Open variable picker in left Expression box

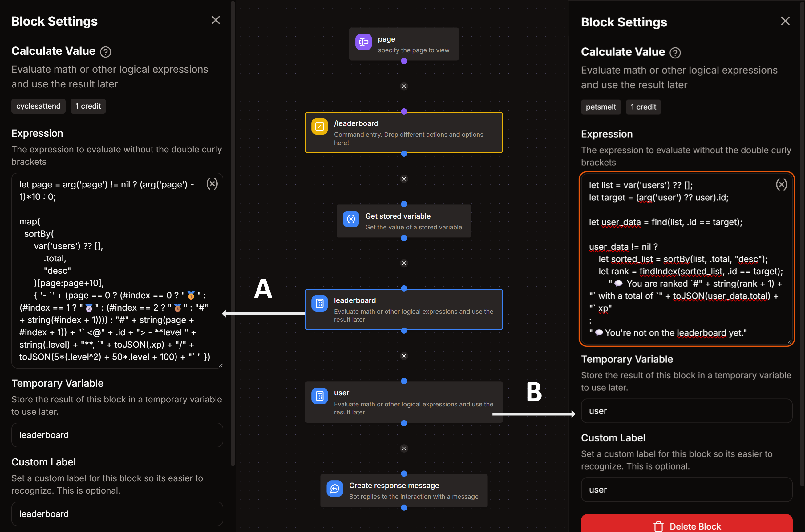212,184
